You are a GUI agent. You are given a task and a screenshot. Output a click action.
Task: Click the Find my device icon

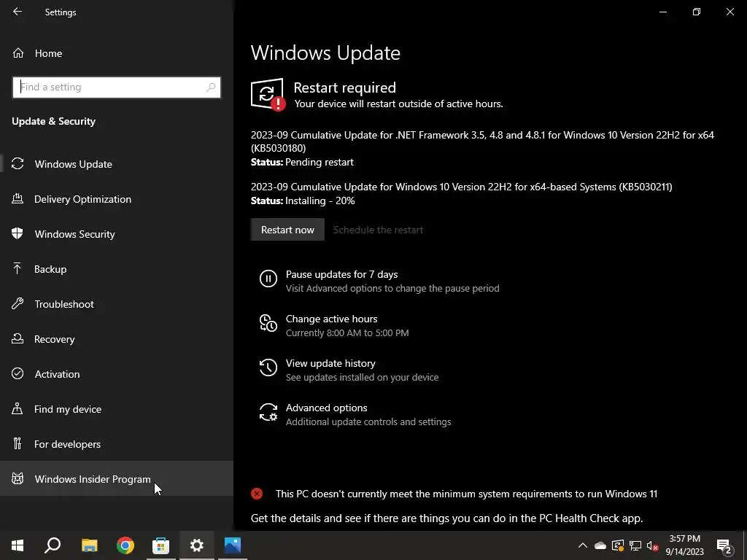(18, 409)
